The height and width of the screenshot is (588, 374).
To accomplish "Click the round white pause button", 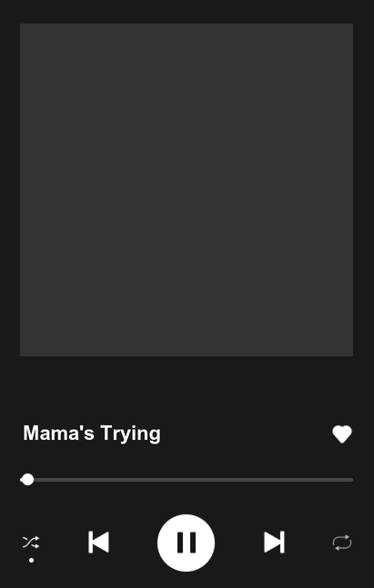I will point(186,543).
